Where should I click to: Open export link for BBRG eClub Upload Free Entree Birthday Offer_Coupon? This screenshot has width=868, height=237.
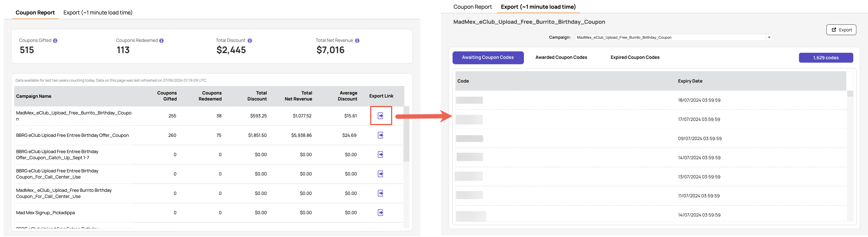(x=380, y=135)
